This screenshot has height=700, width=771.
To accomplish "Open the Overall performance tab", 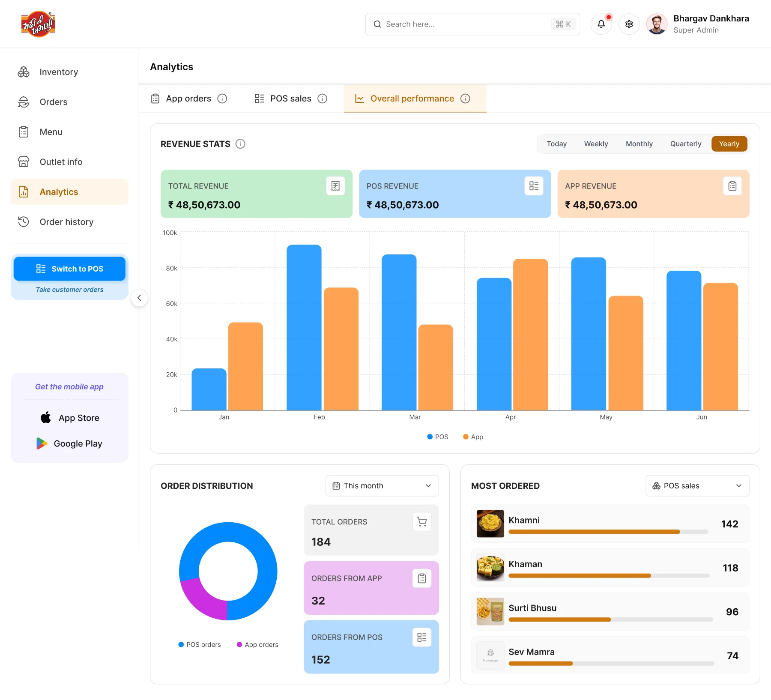I will coord(415,99).
